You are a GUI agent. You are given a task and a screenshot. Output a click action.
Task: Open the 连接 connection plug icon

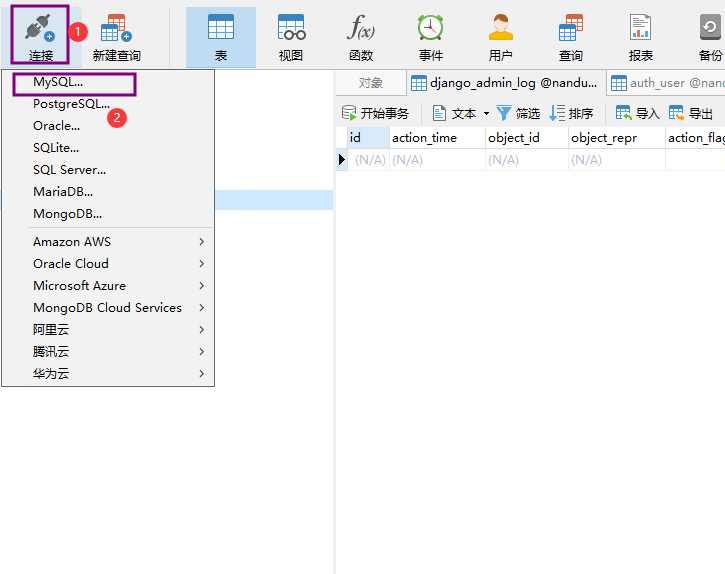41,36
